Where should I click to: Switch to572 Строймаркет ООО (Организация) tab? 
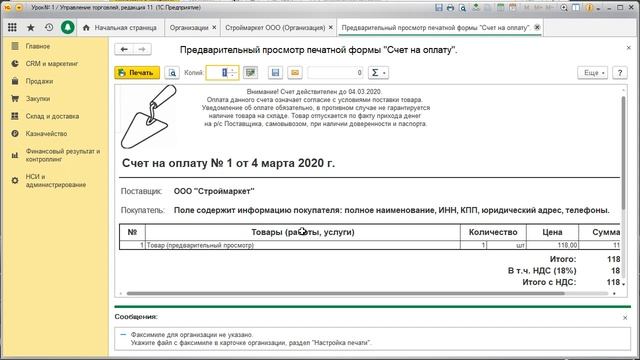(275, 28)
